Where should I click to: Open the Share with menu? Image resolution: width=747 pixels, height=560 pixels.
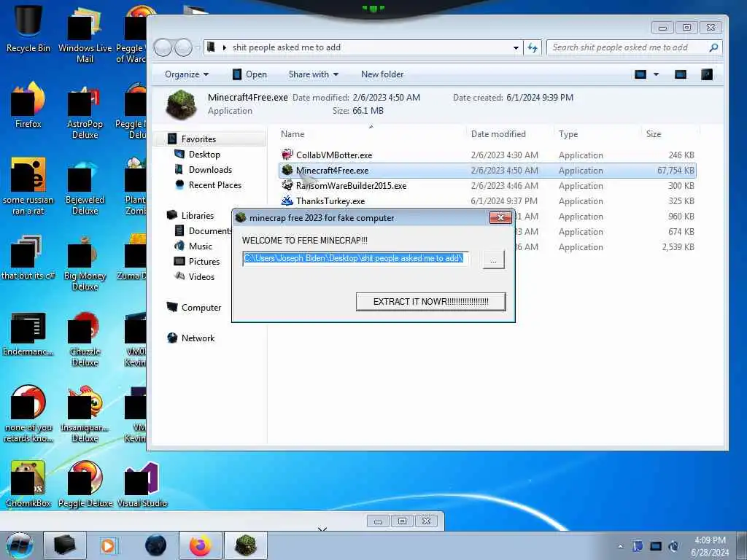pyautogui.click(x=314, y=74)
